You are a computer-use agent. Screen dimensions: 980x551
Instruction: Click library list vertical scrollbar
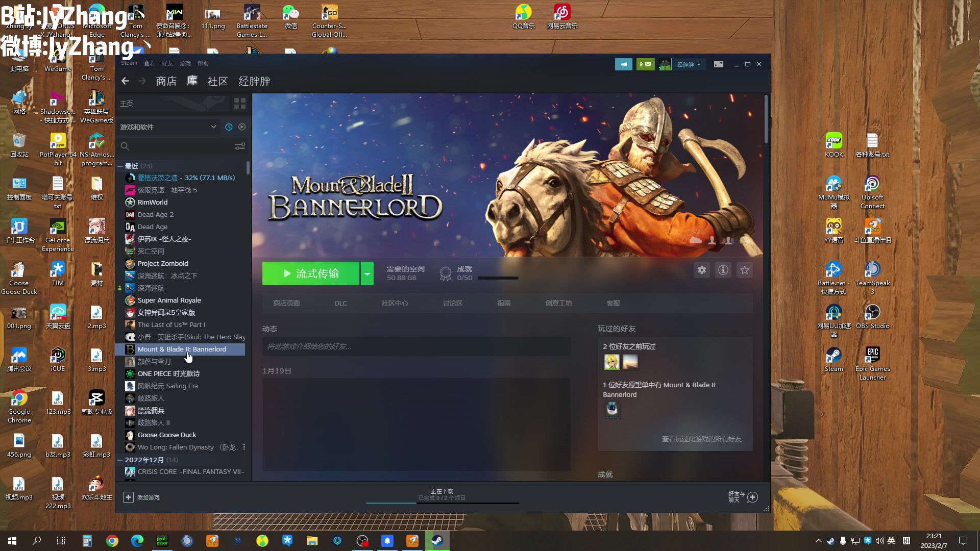248,167
